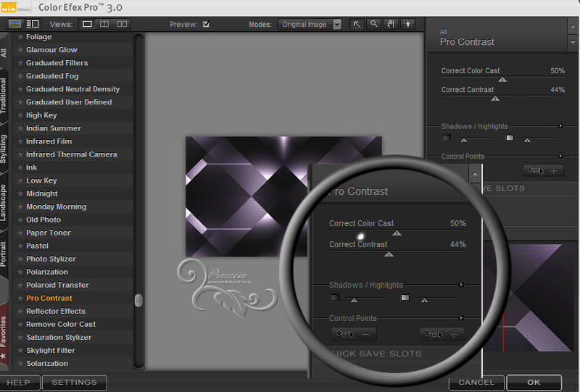Toggle favorite star for Solarization
The width and height of the screenshot is (580, 392).
pyautogui.click(x=20, y=364)
